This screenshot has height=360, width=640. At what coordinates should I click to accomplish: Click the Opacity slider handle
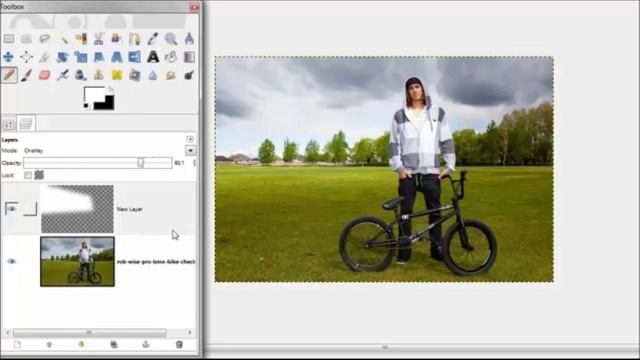click(140, 163)
